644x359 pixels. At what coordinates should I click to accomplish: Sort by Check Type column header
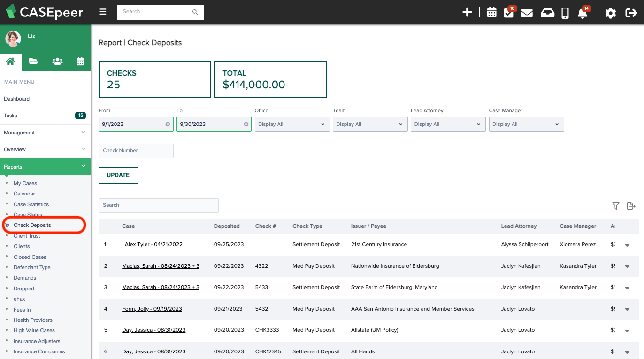coord(307,226)
